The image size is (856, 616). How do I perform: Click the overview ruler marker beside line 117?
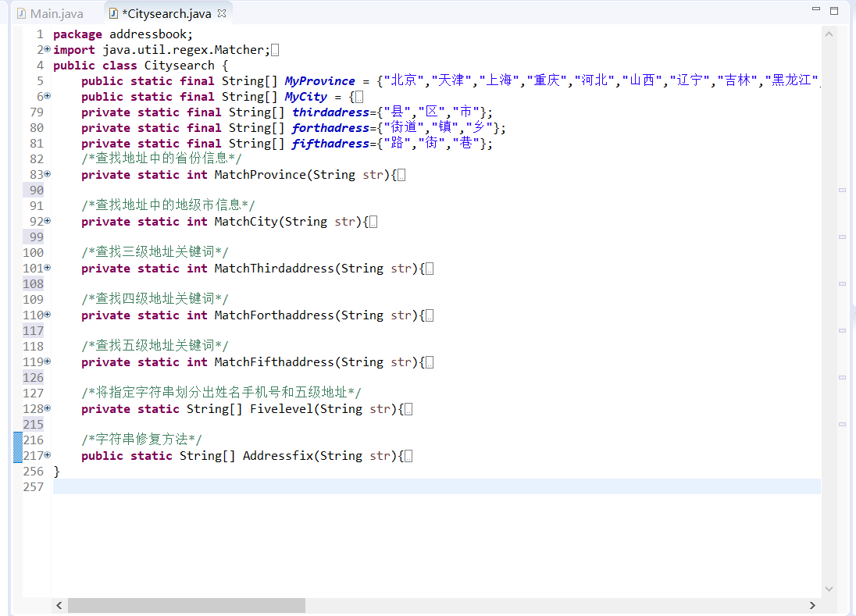pyautogui.click(x=843, y=331)
